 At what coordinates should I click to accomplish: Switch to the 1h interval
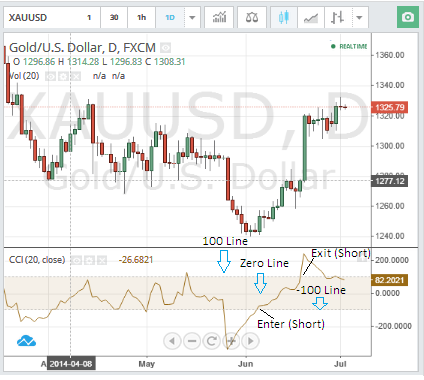tap(142, 17)
